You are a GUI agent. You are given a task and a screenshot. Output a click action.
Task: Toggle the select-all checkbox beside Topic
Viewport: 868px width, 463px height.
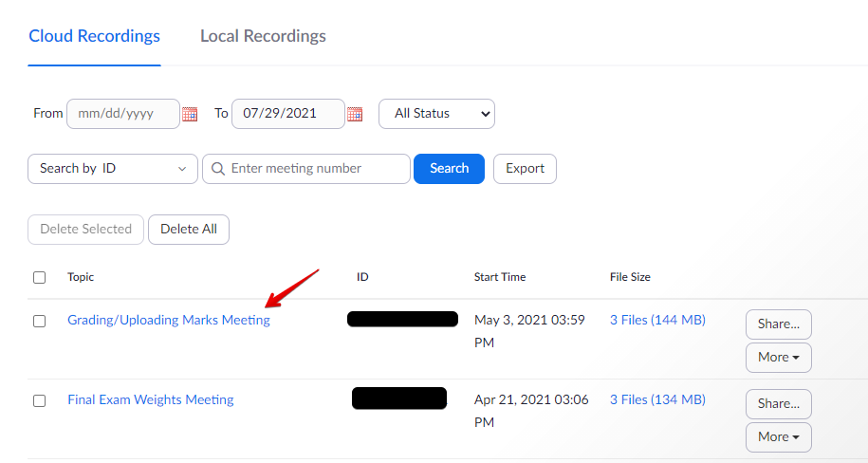[x=39, y=277]
